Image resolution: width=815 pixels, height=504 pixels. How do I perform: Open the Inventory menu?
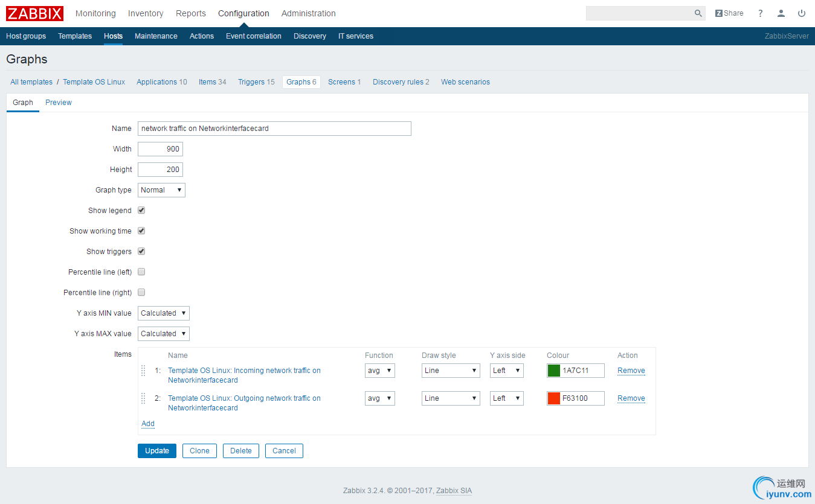146,13
